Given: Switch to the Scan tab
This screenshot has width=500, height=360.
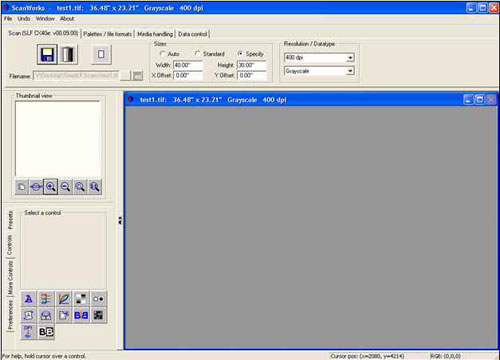Looking at the screenshot, I should (43, 33).
